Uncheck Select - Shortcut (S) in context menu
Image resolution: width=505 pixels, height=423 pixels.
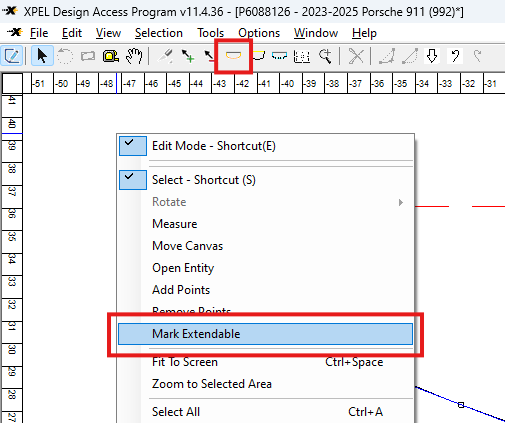click(265, 180)
